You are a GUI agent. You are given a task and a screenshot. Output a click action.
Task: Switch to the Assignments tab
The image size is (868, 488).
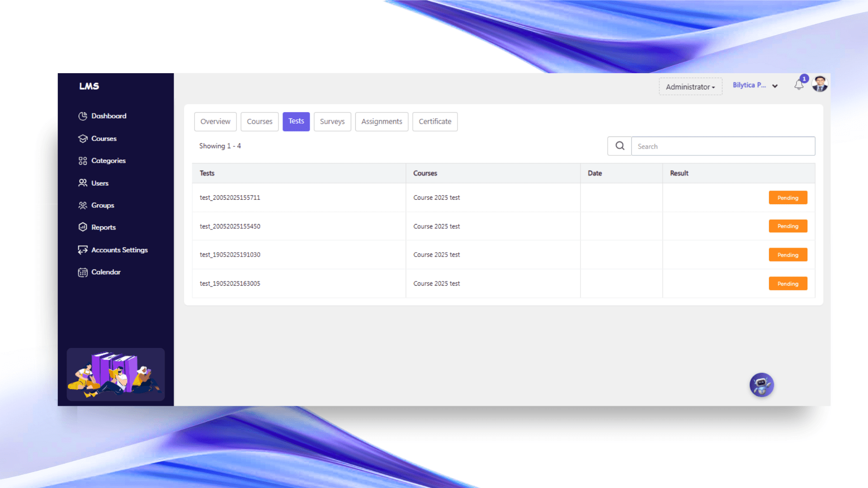click(x=381, y=122)
